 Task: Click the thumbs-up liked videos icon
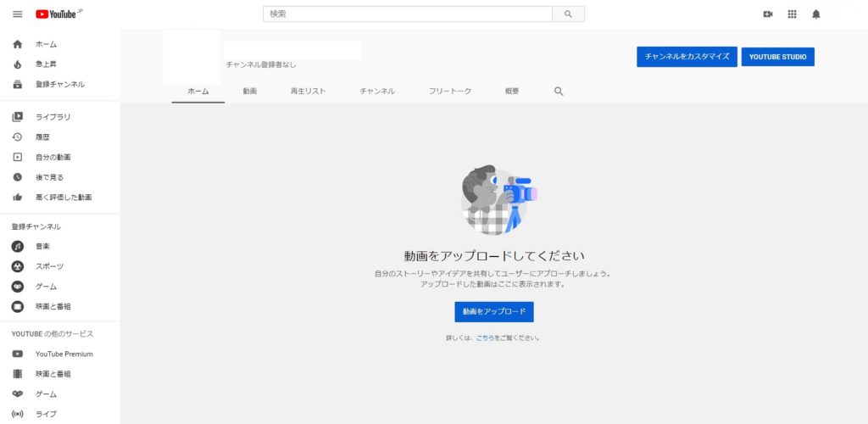coord(18,197)
